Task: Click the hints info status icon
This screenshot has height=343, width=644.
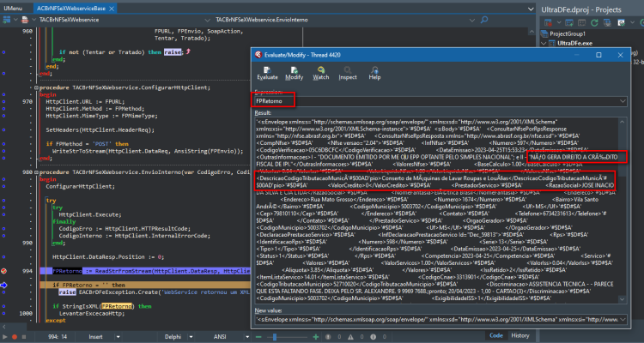Action: click(x=374, y=337)
